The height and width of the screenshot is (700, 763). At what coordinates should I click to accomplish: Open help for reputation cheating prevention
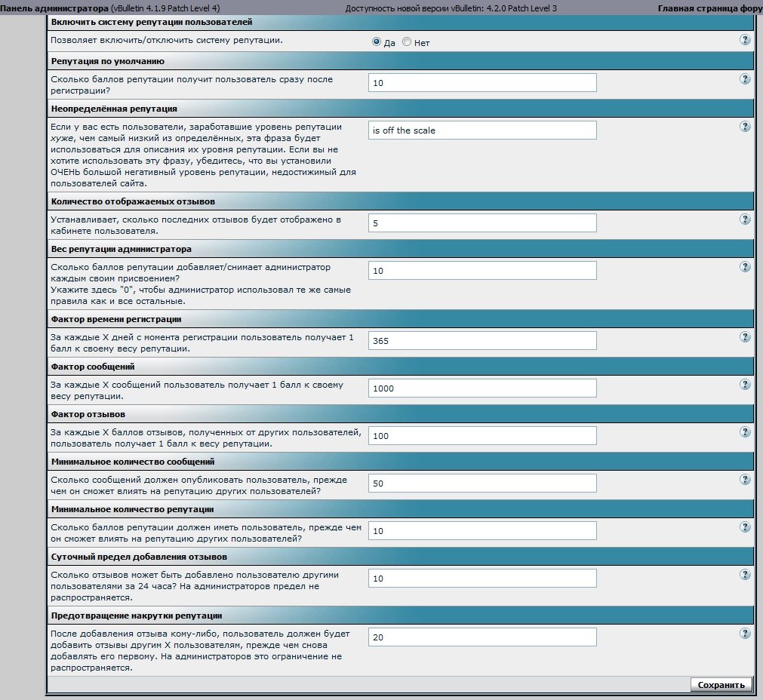[745, 634]
